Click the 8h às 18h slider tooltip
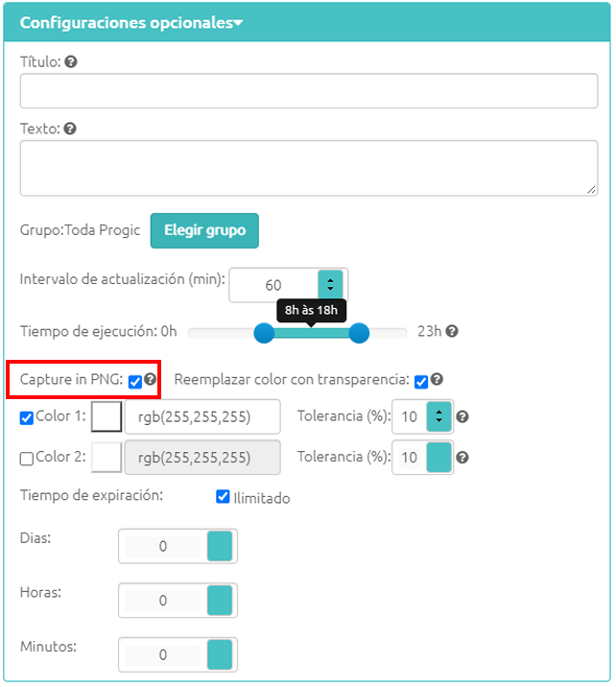 click(311, 311)
